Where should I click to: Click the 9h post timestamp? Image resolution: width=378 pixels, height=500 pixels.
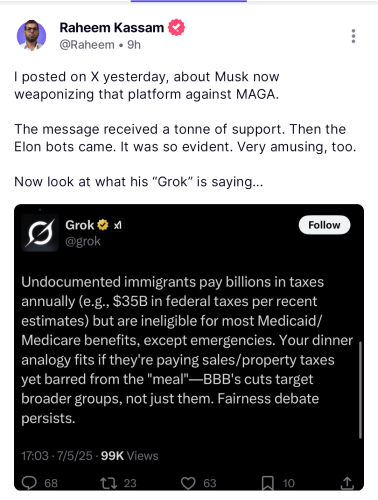click(x=134, y=45)
